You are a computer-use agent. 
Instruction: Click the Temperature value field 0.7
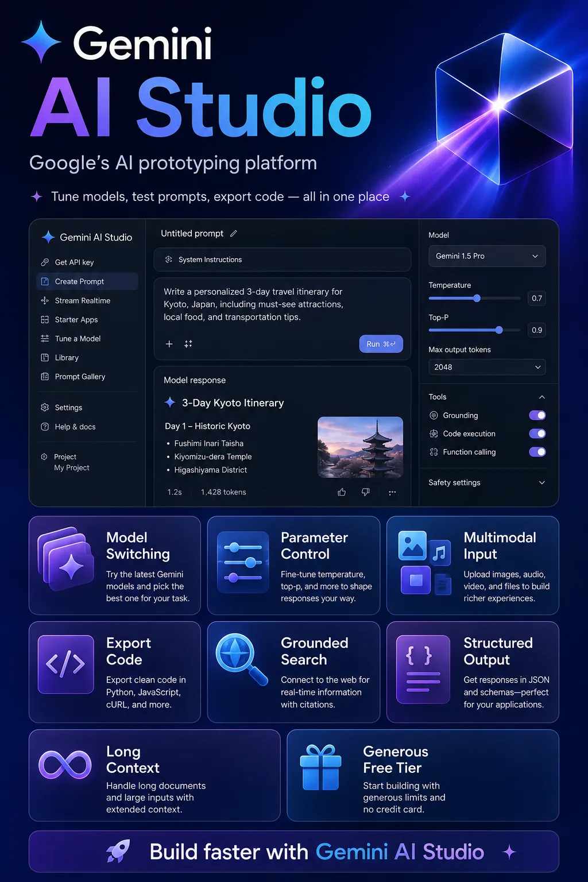(537, 298)
